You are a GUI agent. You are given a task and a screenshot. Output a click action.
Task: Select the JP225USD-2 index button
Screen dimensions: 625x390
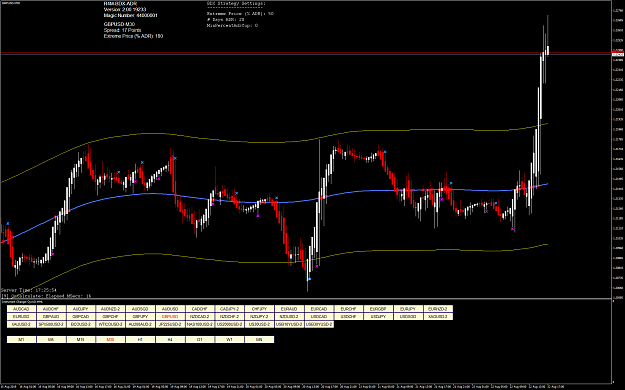[170, 325]
